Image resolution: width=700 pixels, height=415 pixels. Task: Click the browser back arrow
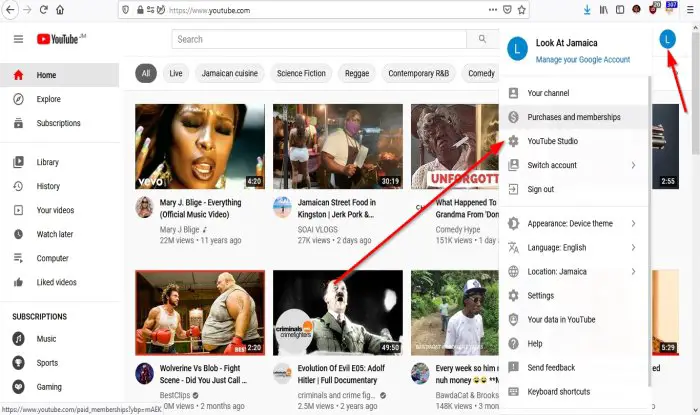coord(10,10)
